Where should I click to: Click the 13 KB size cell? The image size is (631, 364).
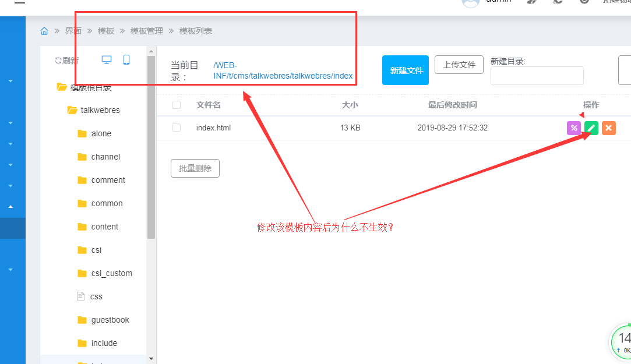tap(350, 128)
